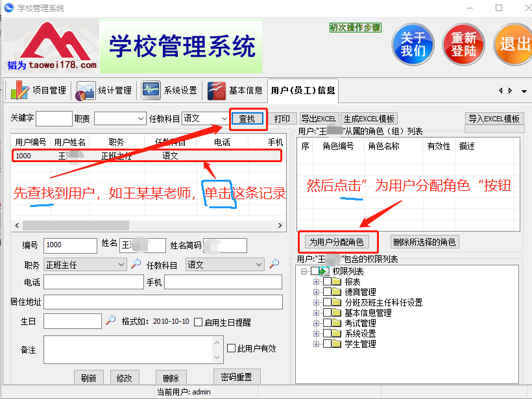Open 统计管理 tab with chart icon
Screen dimensions: 532x399
pos(104,90)
